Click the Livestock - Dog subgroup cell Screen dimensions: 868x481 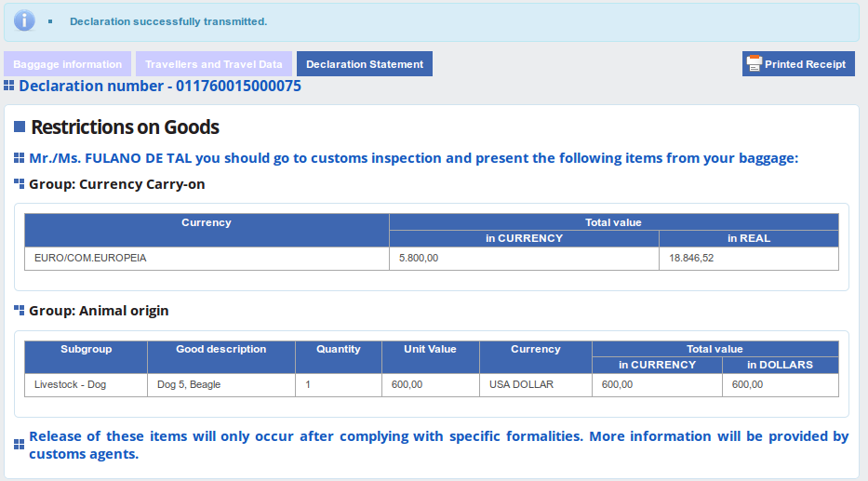(70, 384)
